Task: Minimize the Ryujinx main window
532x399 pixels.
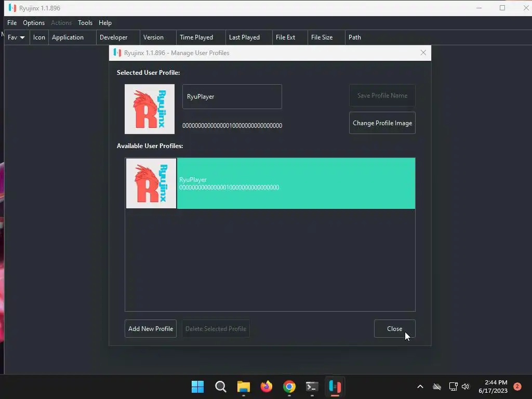Action: coord(479,8)
